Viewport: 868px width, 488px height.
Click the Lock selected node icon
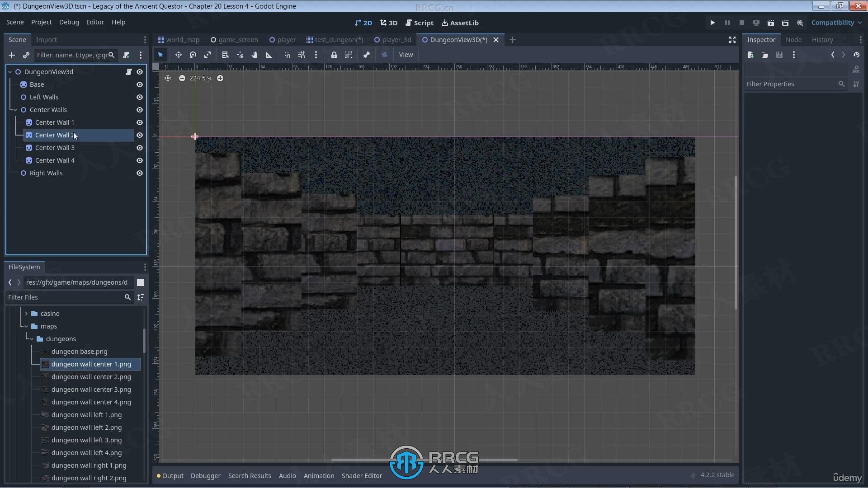tap(333, 55)
